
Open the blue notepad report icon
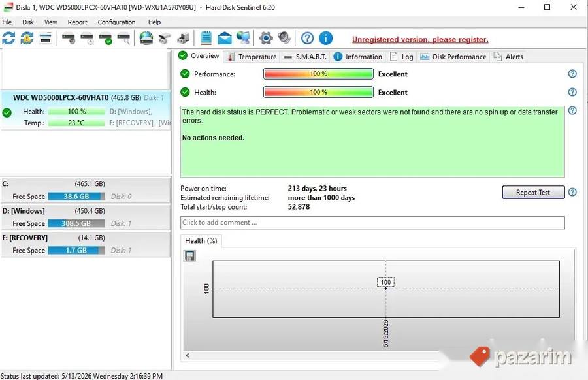[206, 39]
